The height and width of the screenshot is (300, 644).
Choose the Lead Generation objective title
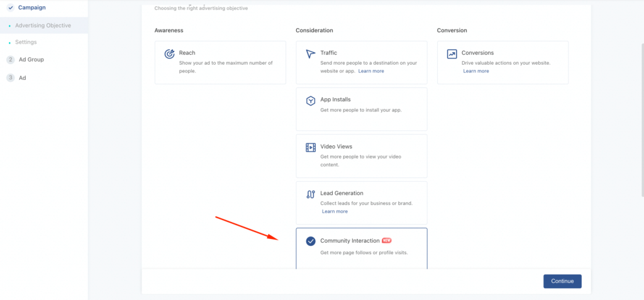tap(341, 193)
